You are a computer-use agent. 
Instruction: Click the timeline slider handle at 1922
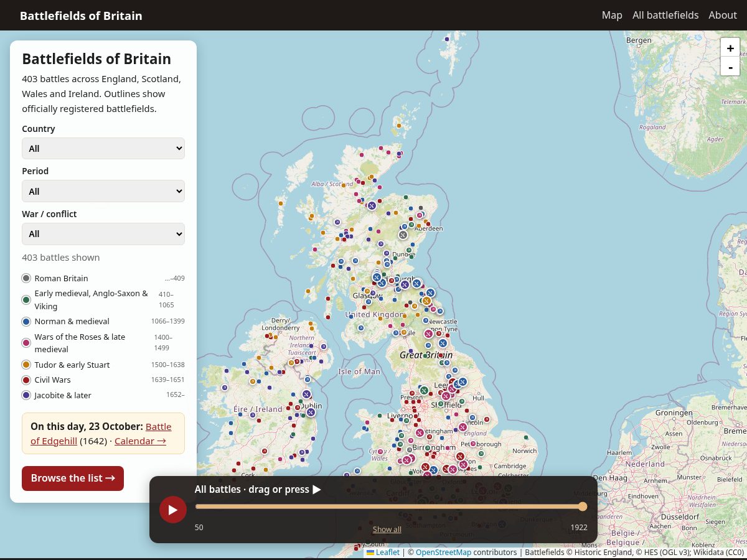(583, 506)
